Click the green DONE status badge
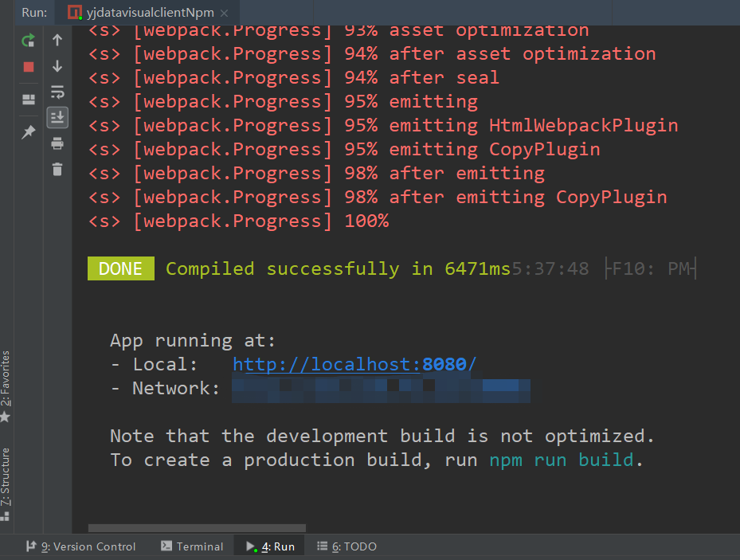This screenshot has width=740, height=560. (120, 268)
